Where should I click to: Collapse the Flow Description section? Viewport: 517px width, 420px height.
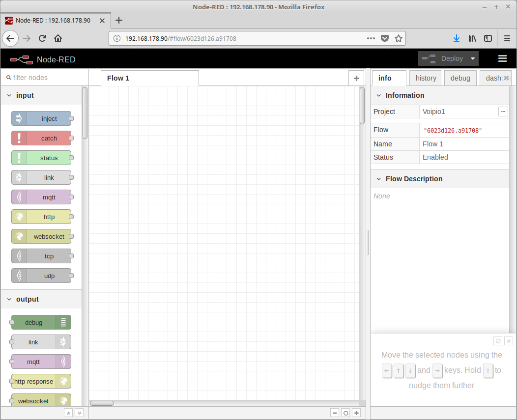click(378, 179)
